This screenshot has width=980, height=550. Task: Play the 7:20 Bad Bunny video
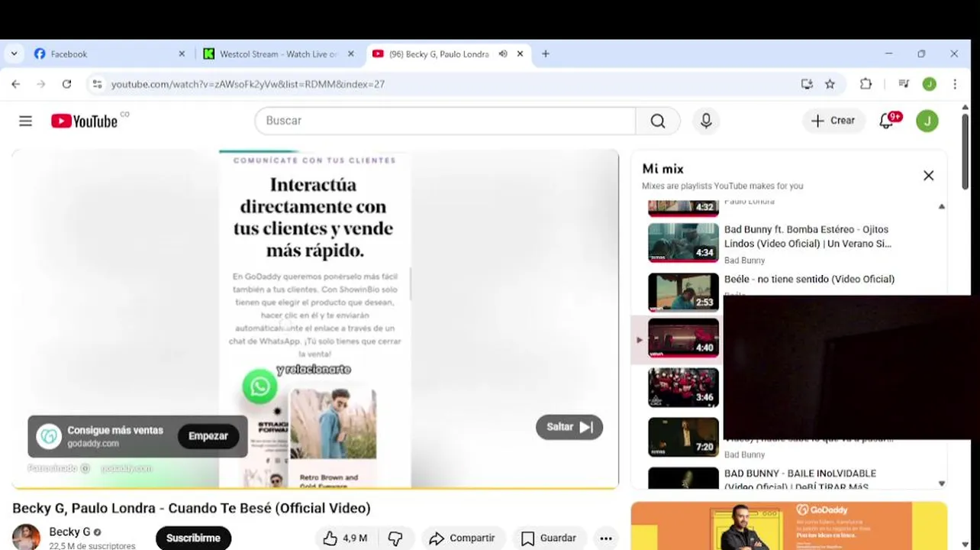(683, 436)
